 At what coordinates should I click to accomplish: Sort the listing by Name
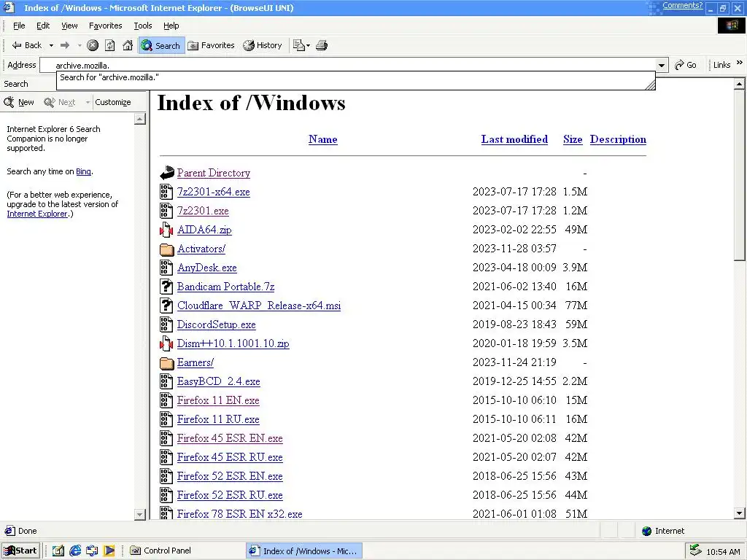[322, 139]
